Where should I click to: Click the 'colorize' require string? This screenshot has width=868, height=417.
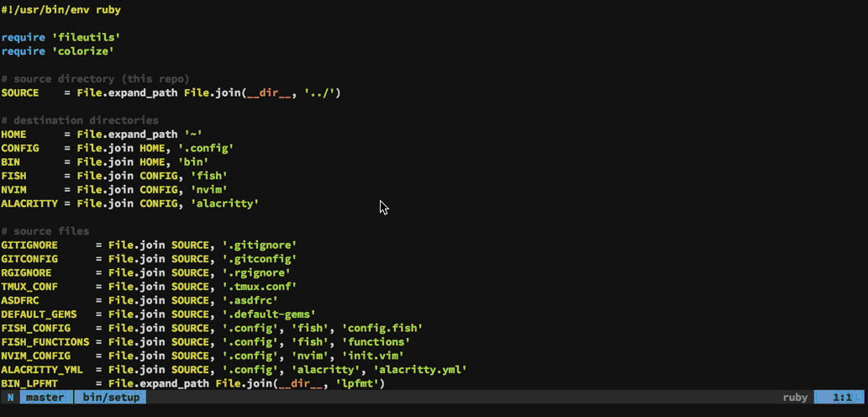coord(83,51)
